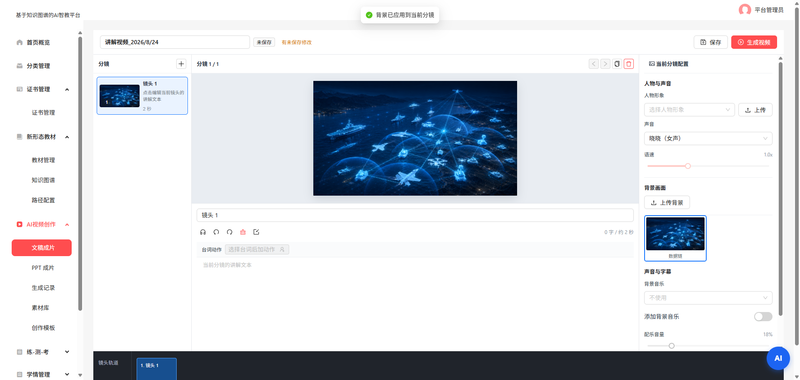Click the duplicate storyboard copy icon
Screen dimensions: 800x380
pyautogui.click(x=617, y=64)
